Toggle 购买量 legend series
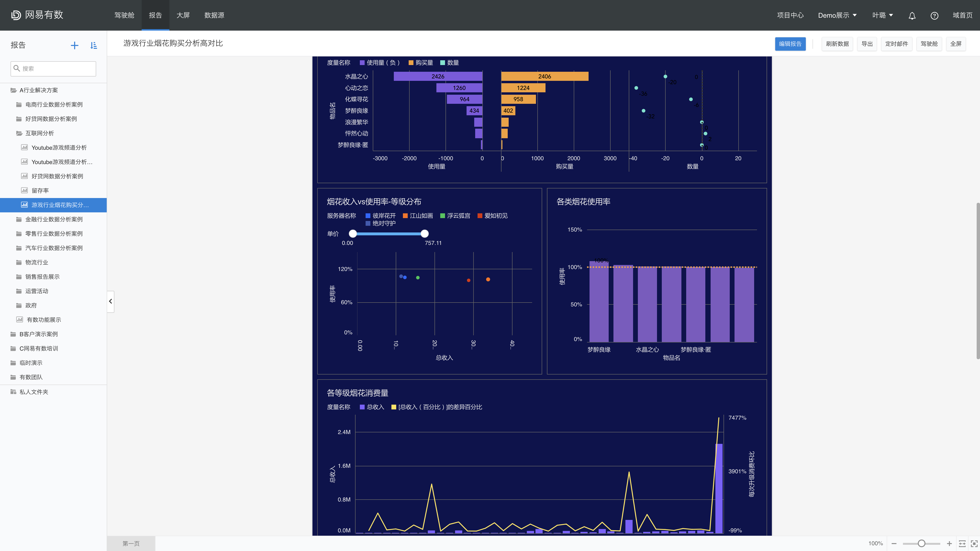Screen dimensions: 980x551 [x=421, y=63]
